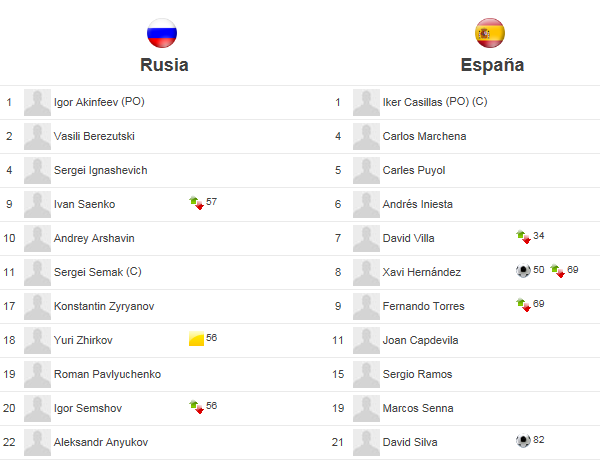Open Igor Akinfeev's player photo thumbnail
The height and width of the screenshot is (461, 600).
click(37, 103)
